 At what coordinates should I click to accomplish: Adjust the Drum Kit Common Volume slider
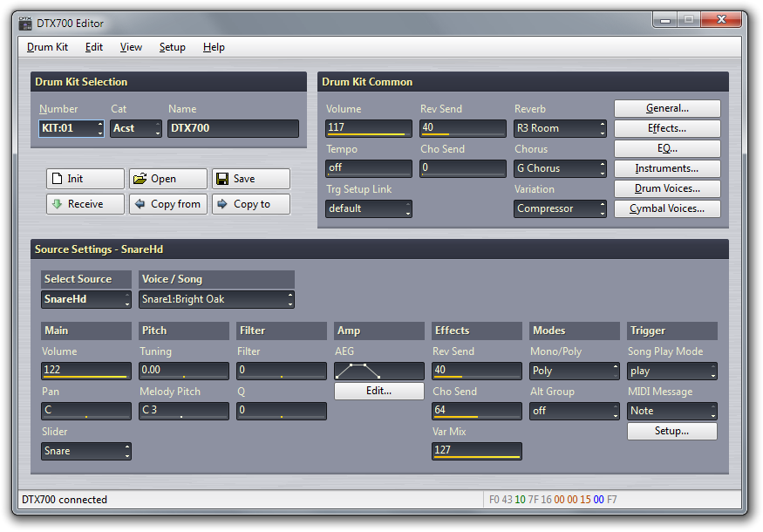(x=369, y=128)
